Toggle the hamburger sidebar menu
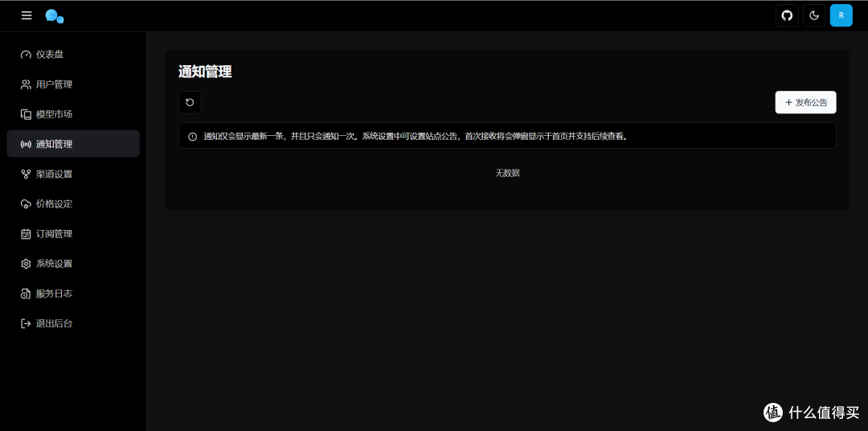The width and height of the screenshot is (868, 431). click(27, 15)
